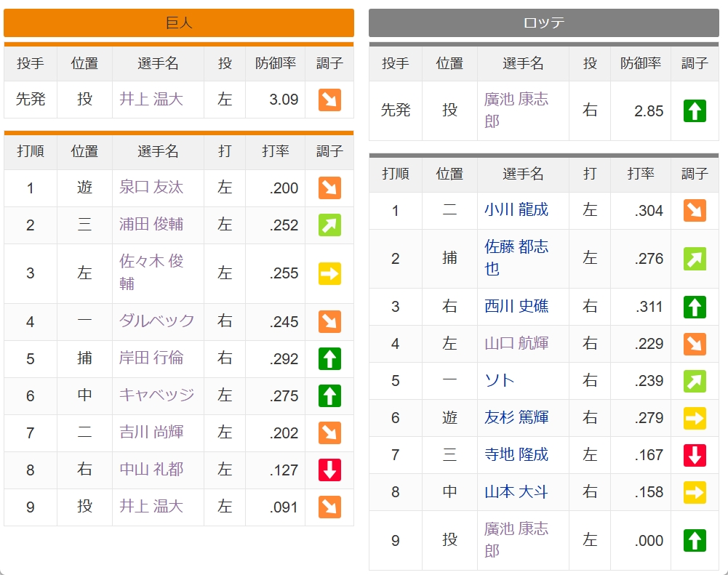728x575 pixels.
Task: Select the ロッテ team header
Action: pyautogui.click(x=544, y=23)
